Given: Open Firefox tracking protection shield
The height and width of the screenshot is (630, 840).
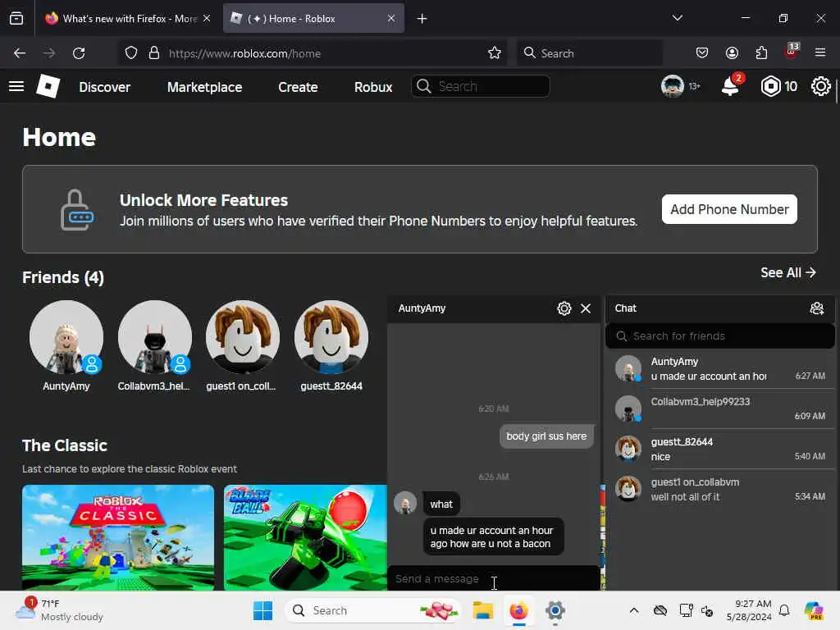Looking at the screenshot, I should click(x=131, y=53).
